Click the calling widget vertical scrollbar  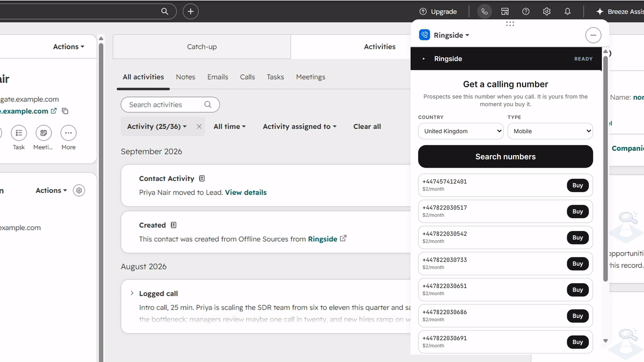[x=605, y=169]
